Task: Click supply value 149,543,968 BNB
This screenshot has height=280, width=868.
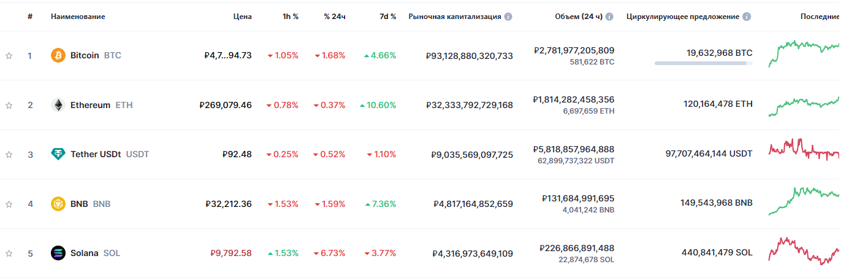Action: point(717,203)
